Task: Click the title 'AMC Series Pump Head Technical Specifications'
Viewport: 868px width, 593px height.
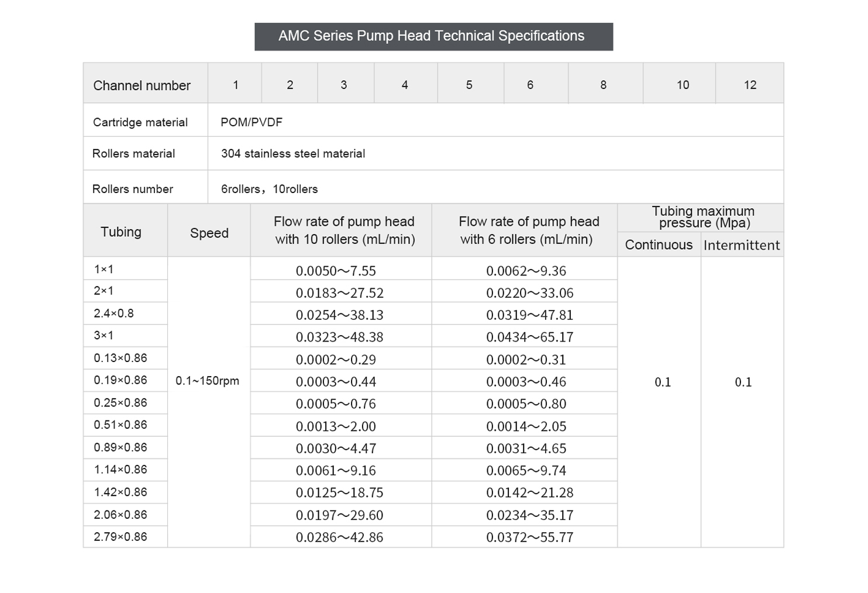Action: point(431,36)
